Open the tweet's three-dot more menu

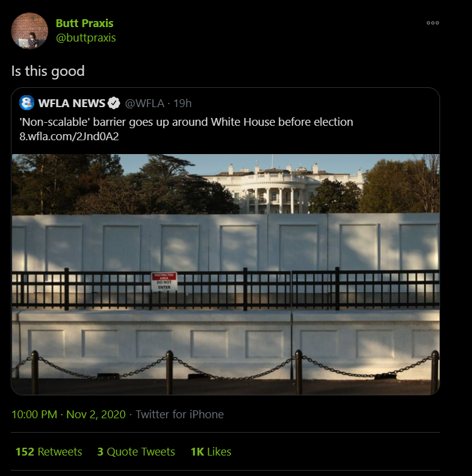click(x=432, y=23)
